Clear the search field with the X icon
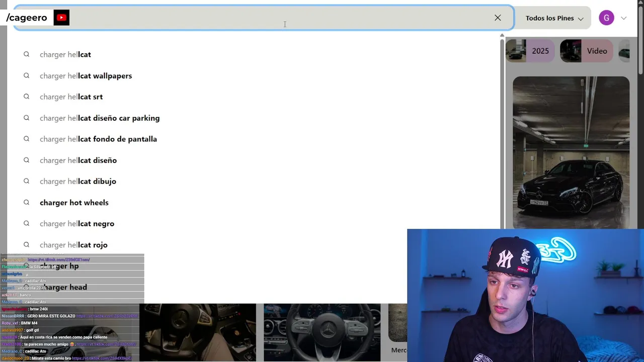Viewport: 644px width, 362px height. pos(498,18)
